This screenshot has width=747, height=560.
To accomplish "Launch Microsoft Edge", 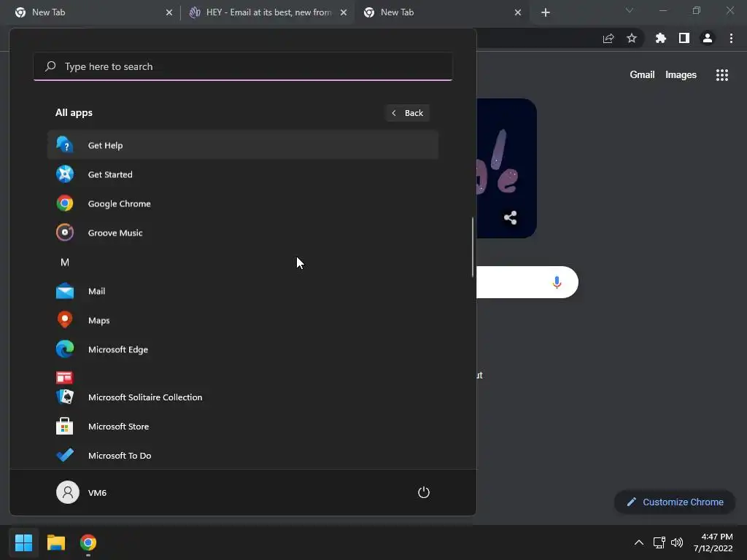I will coord(242,349).
